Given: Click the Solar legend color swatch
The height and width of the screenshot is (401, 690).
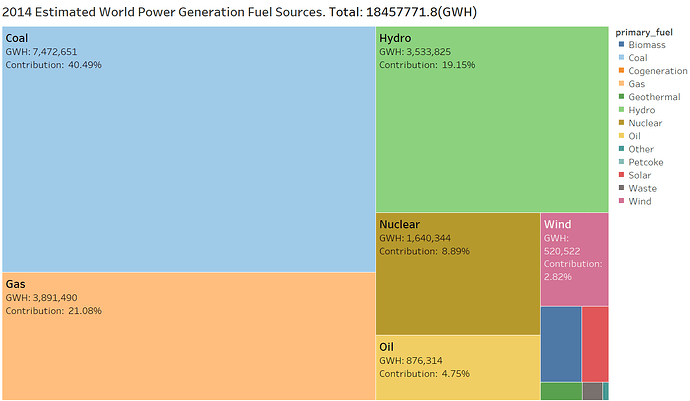Looking at the screenshot, I should coord(621,175).
